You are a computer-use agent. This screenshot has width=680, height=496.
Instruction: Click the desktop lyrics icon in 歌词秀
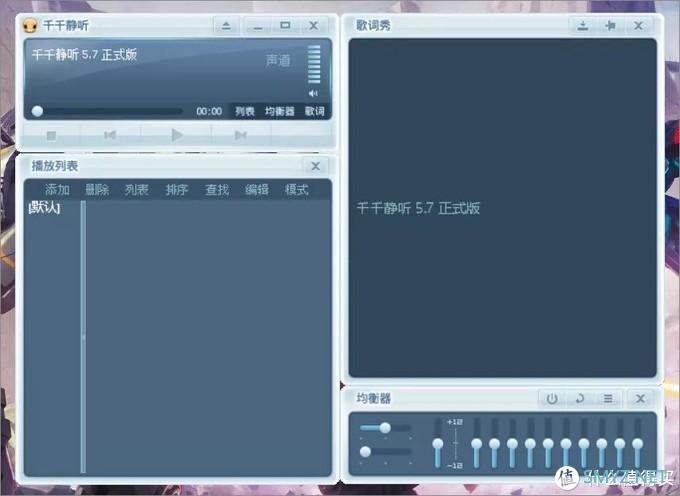[583, 26]
